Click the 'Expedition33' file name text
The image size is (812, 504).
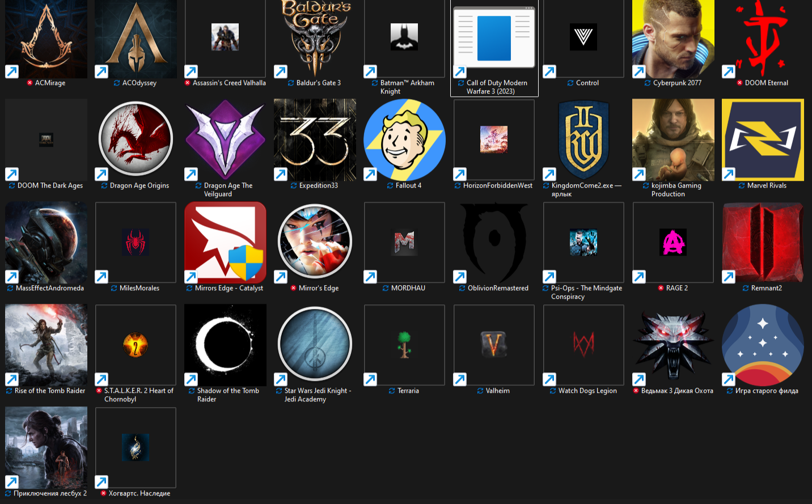pos(319,185)
